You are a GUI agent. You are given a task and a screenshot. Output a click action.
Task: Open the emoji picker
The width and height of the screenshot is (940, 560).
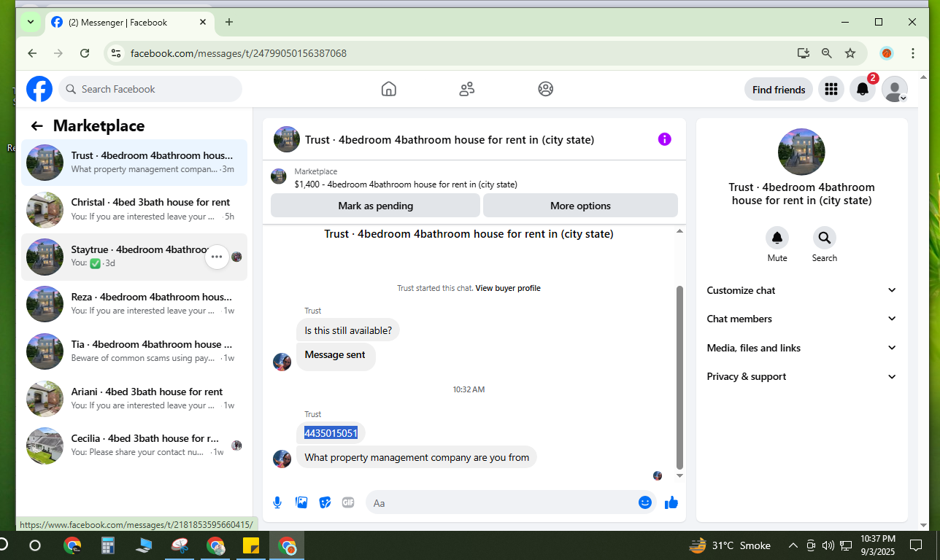click(644, 502)
